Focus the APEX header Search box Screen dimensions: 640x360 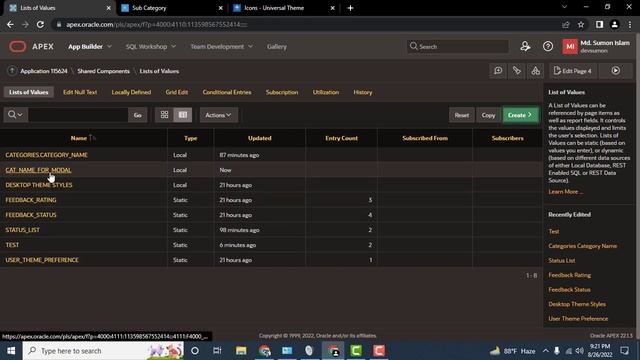coord(458,47)
